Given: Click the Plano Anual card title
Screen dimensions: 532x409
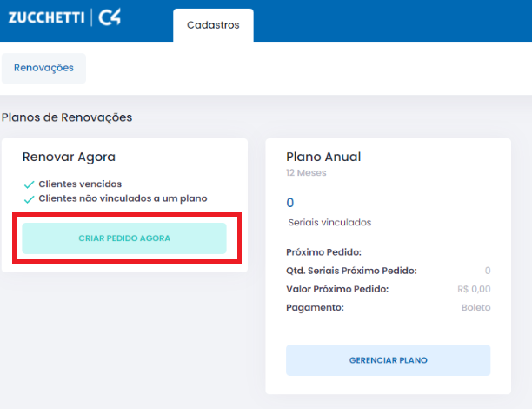Looking at the screenshot, I should tap(323, 157).
